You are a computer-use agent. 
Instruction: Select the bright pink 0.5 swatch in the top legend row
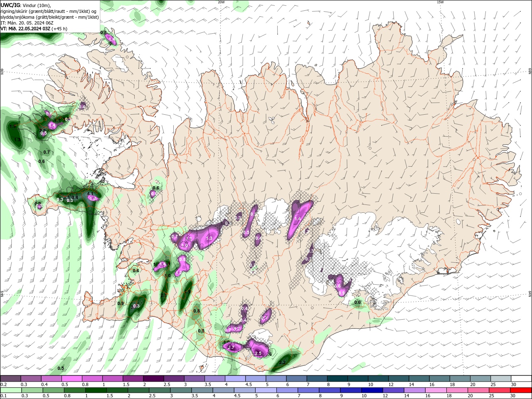click(71, 379)
